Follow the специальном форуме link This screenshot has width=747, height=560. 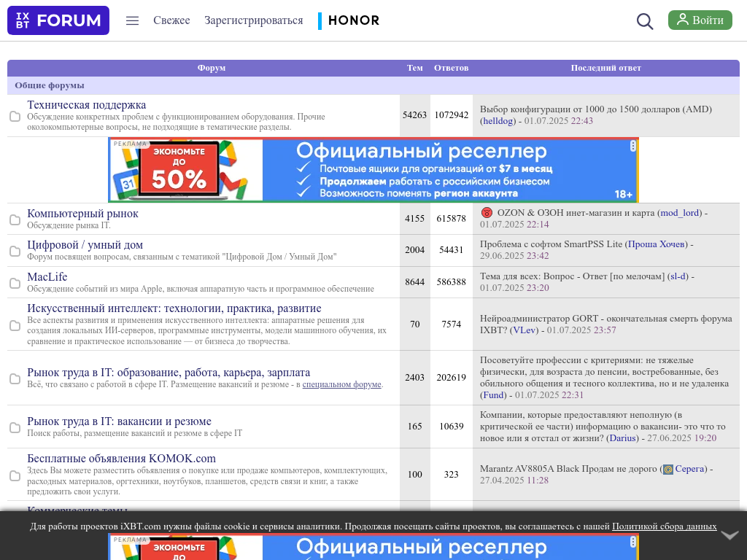[341, 384]
